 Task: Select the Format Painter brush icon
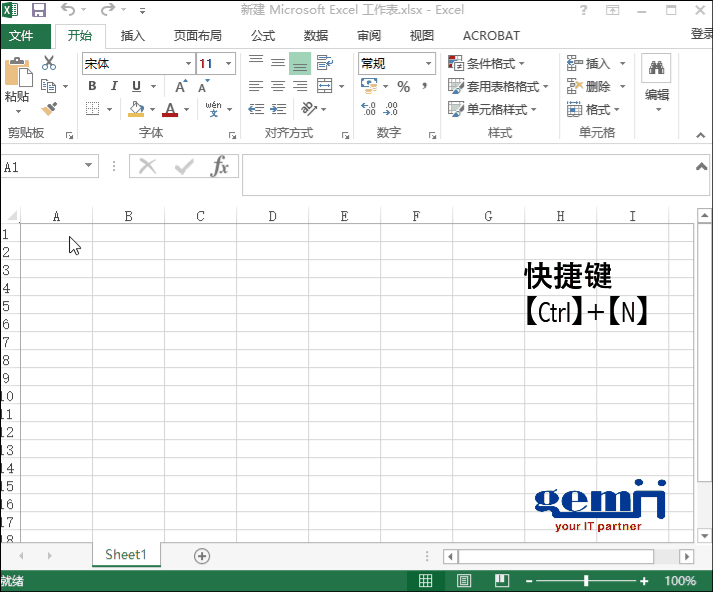click(49, 109)
